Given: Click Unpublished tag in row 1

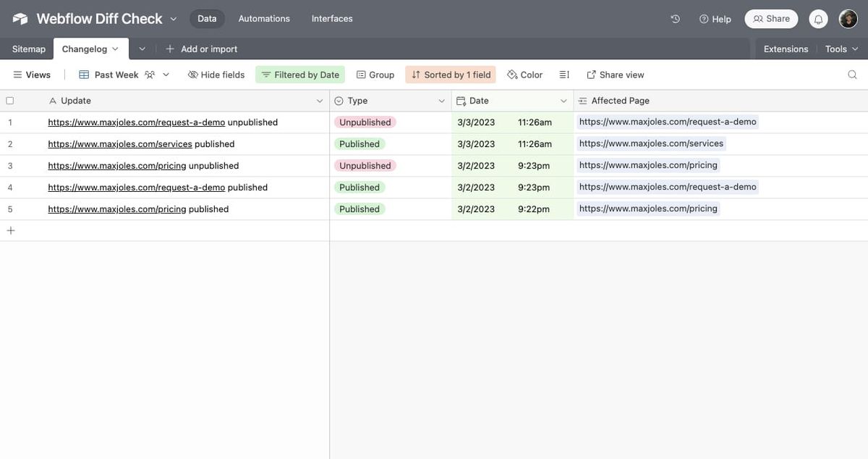Looking at the screenshot, I should click(365, 122).
